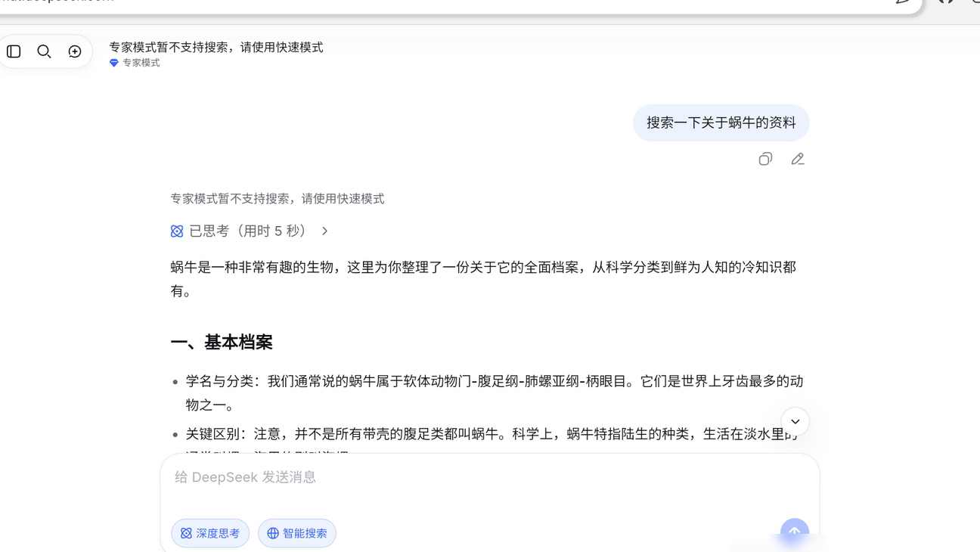Image resolution: width=980 pixels, height=552 pixels.
Task: Click the conversation title at top
Action: (216, 47)
